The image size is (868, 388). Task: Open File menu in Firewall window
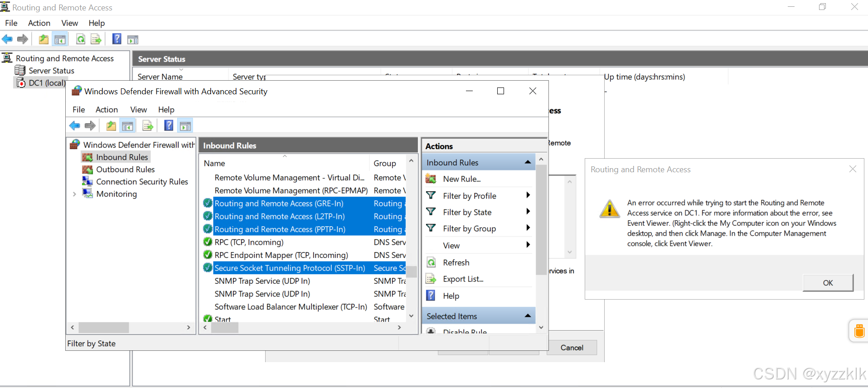coord(79,110)
